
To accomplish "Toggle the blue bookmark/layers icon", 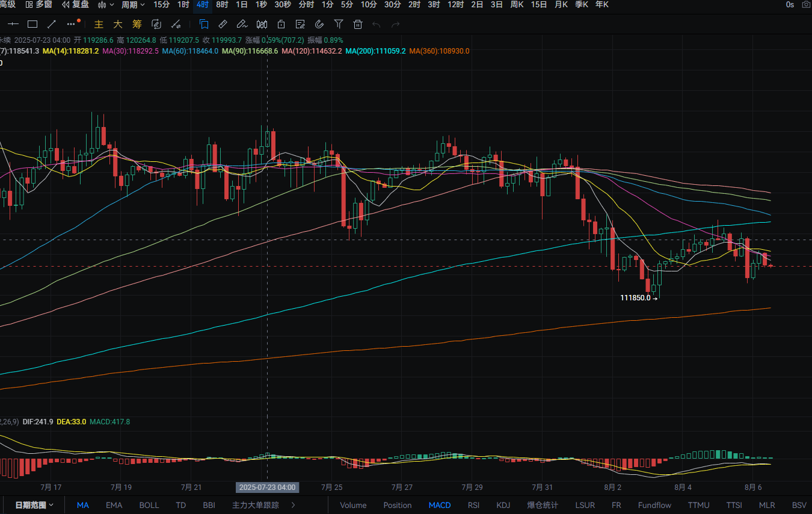I will (x=204, y=24).
